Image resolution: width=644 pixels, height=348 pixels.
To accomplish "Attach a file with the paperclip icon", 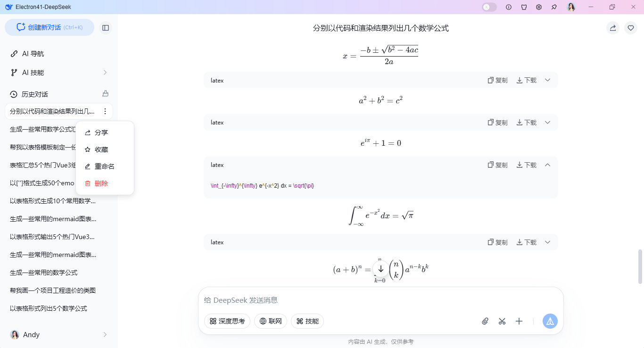I will [x=485, y=321].
